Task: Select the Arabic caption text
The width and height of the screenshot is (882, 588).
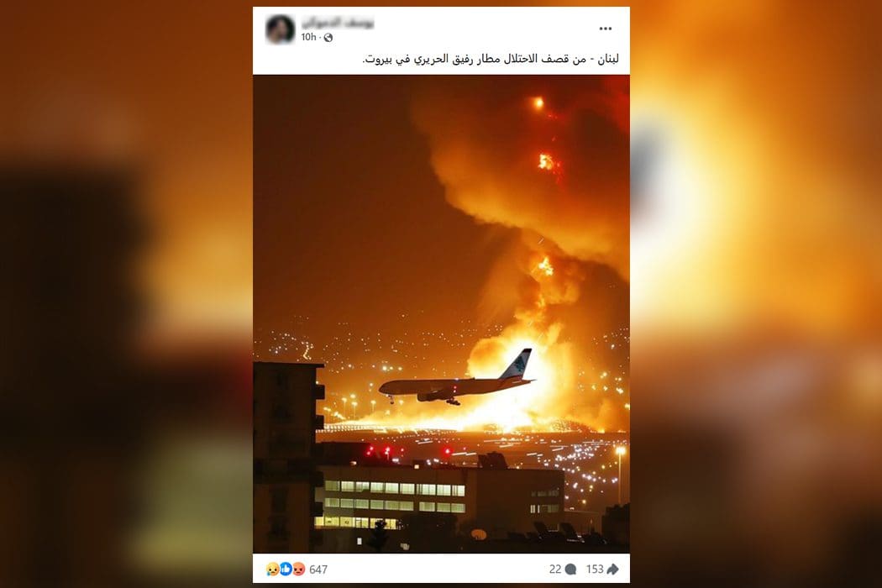Action: click(491, 59)
